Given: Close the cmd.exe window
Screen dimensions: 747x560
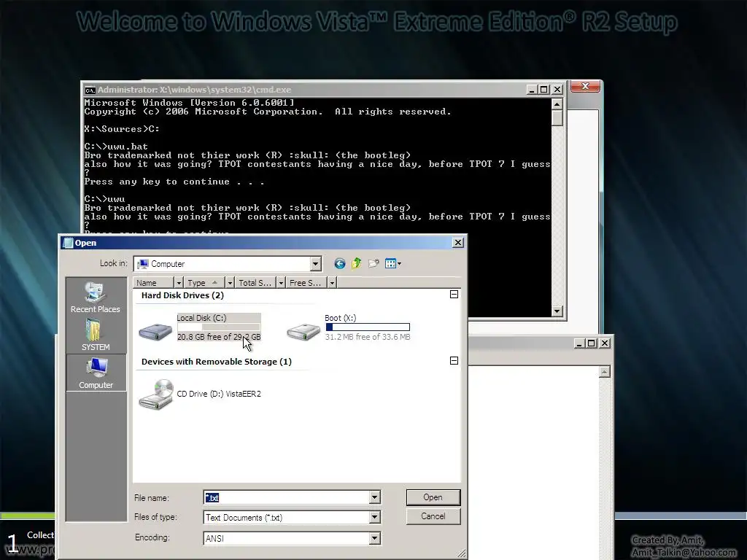Looking at the screenshot, I should point(557,90).
